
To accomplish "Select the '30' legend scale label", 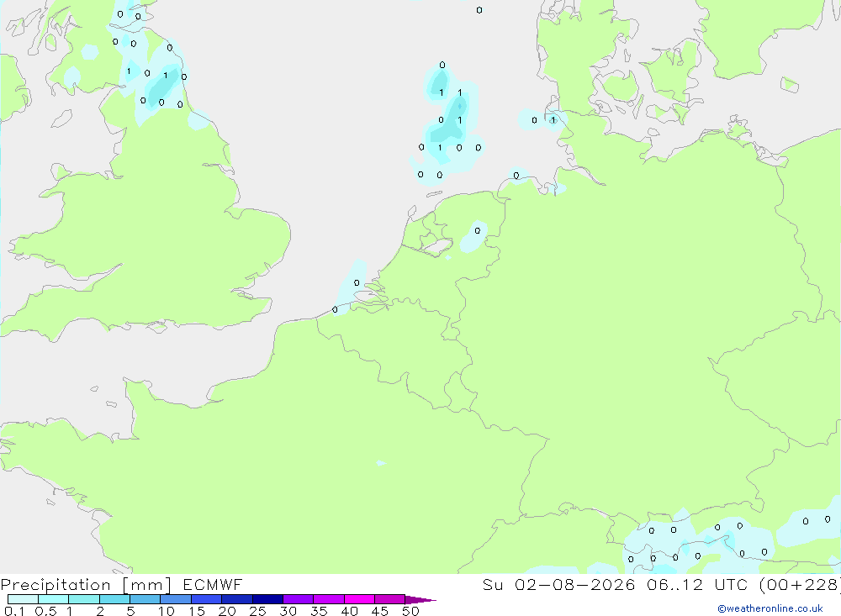I will [x=288, y=611].
